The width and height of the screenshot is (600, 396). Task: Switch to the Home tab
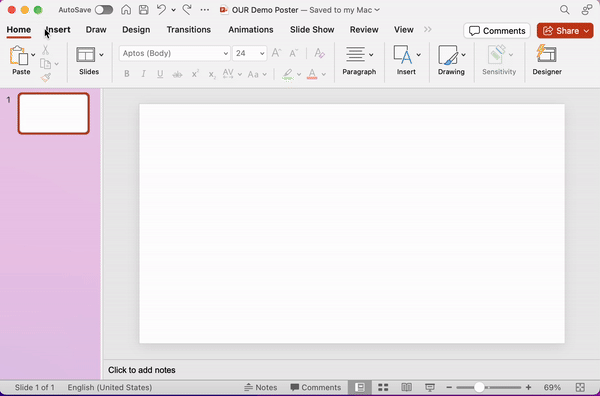coord(19,30)
